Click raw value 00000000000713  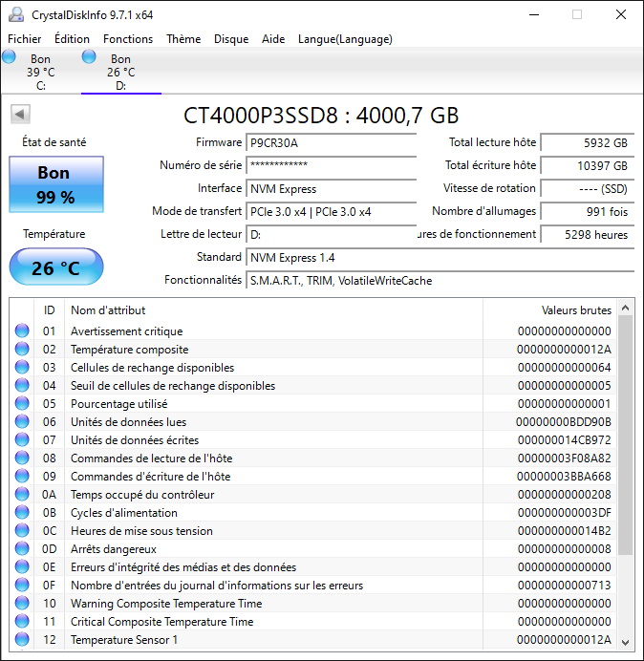point(565,586)
